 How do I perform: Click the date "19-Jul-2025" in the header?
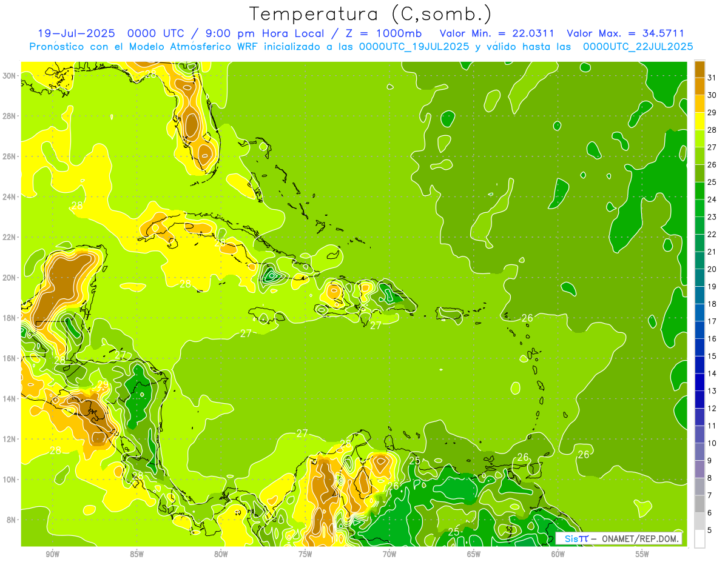tap(76, 33)
